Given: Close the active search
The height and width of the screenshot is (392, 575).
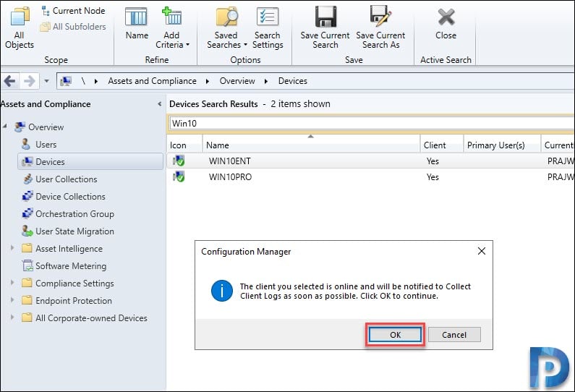Looking at the screenshot, I should pyautogui.click(x=446, y=23).
